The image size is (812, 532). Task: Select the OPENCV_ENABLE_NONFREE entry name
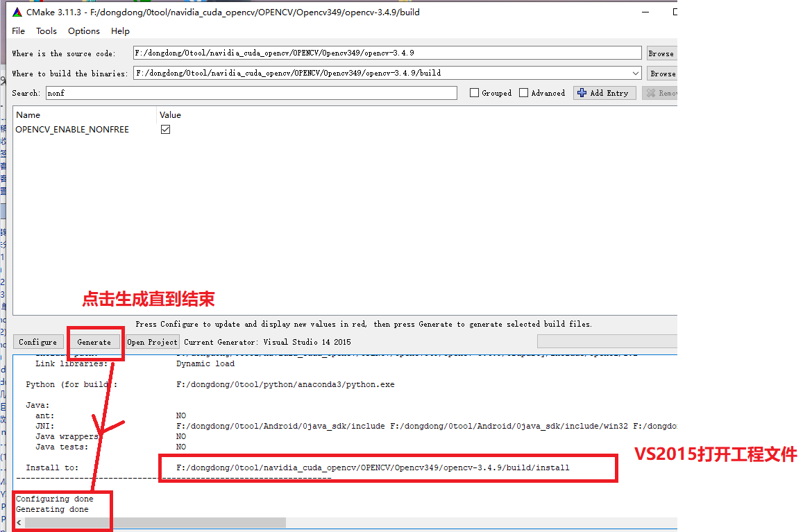tap(72, 130)
